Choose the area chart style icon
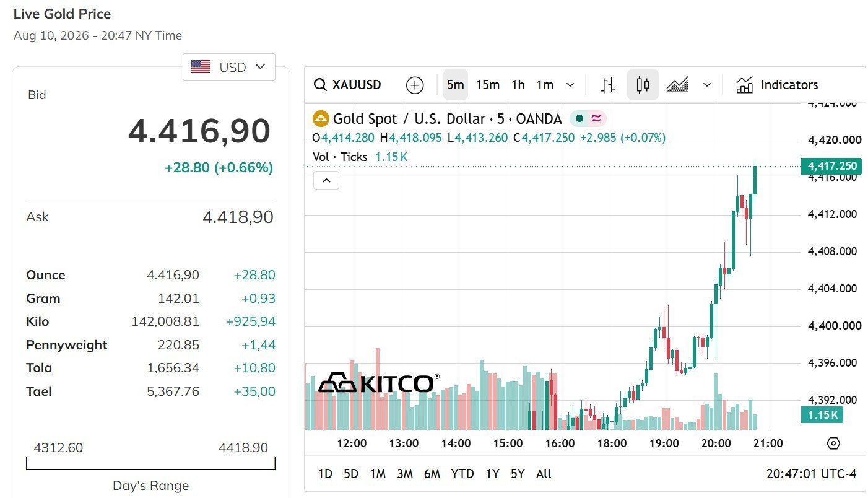 678,85
